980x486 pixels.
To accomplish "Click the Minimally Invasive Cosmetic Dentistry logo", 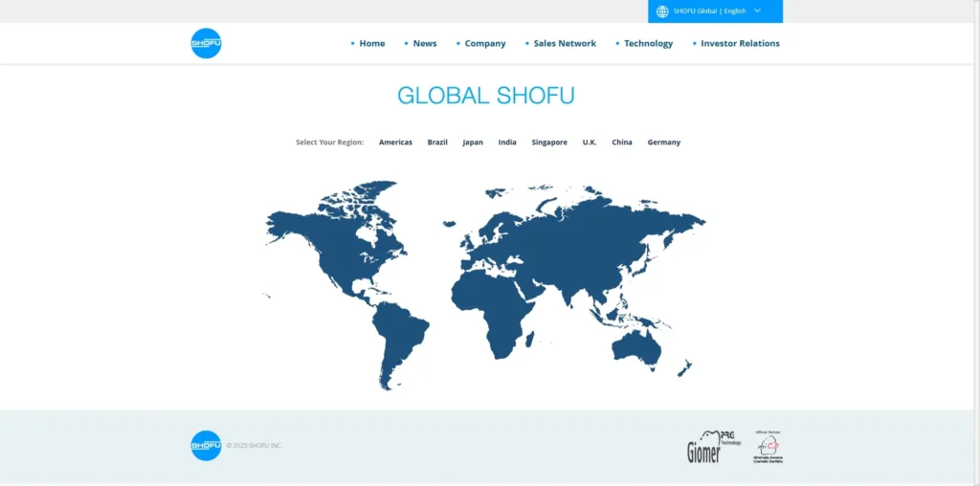I will [x=768, y=448].
